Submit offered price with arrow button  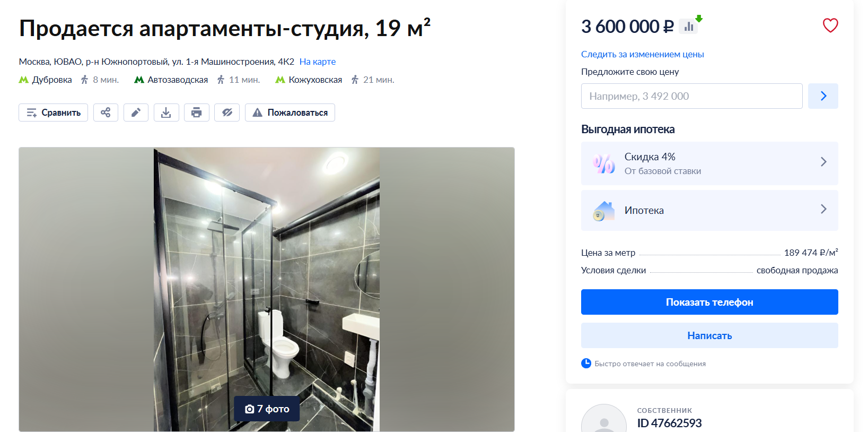823,96
